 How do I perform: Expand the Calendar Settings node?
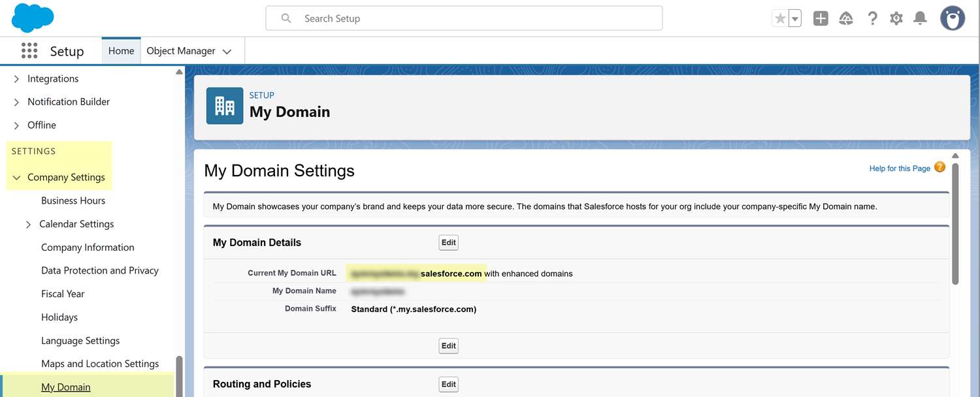(28, 225)
